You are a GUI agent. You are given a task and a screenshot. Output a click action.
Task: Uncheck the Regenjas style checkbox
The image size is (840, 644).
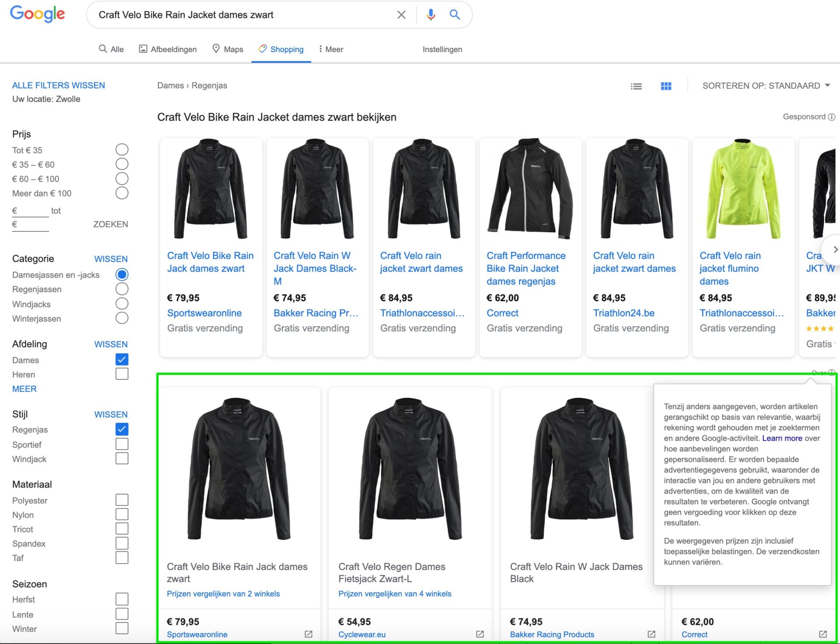click(x=122, y=429)
